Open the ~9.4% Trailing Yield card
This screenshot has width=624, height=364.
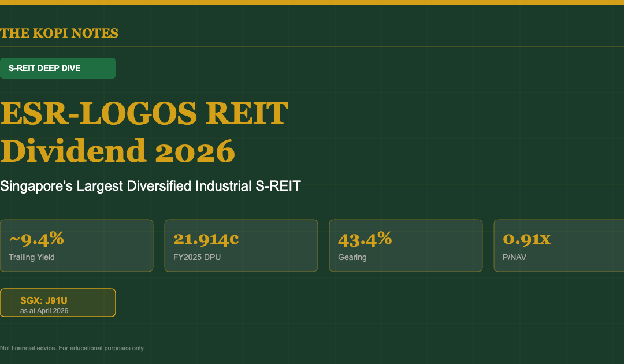point(76,246)
